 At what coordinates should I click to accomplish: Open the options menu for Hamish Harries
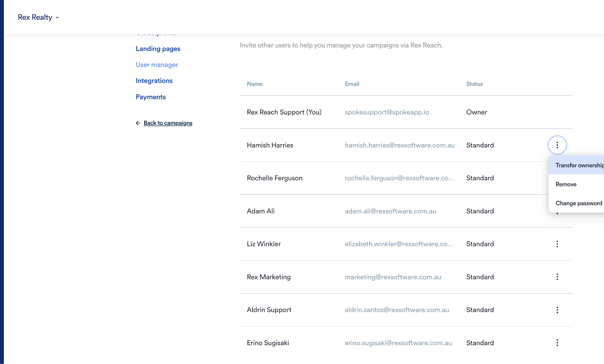557,145
